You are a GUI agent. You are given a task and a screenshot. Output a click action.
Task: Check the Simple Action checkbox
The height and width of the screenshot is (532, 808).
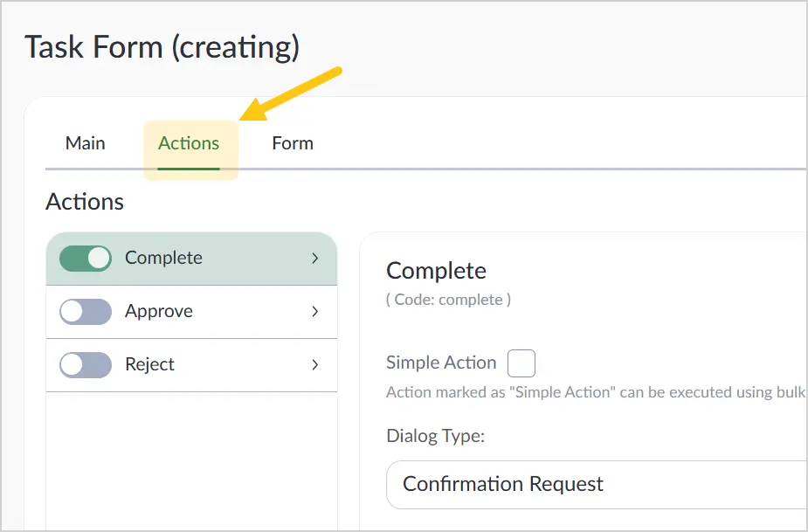[x=521, y=363]
